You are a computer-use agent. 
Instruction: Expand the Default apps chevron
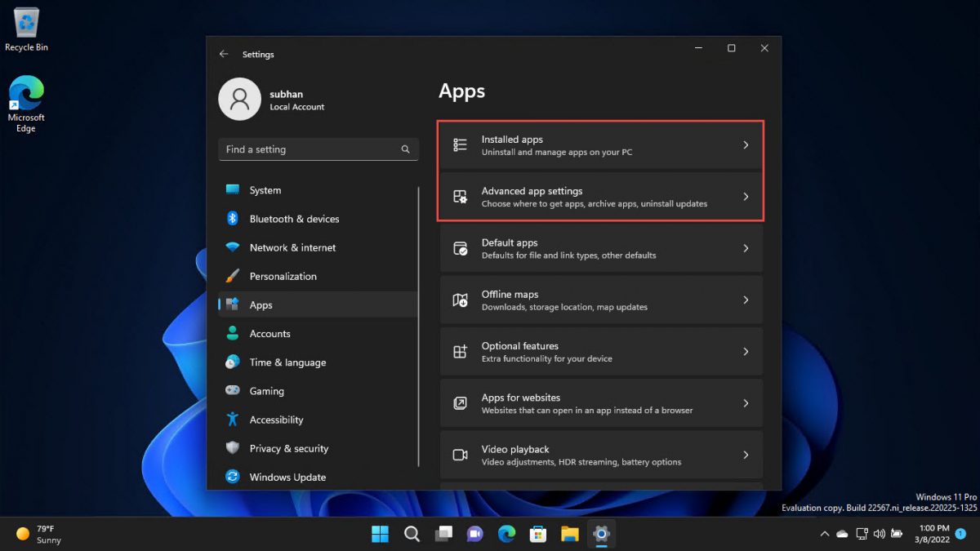(x=746, y=248)
